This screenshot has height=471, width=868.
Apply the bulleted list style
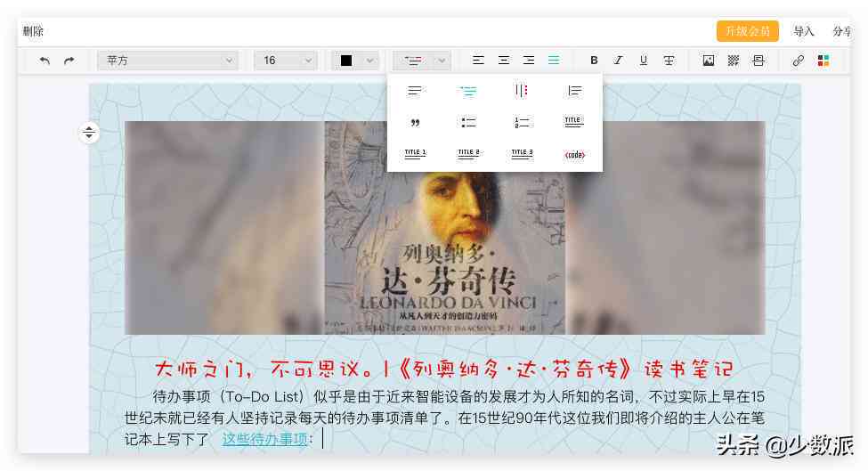[468, 122]
